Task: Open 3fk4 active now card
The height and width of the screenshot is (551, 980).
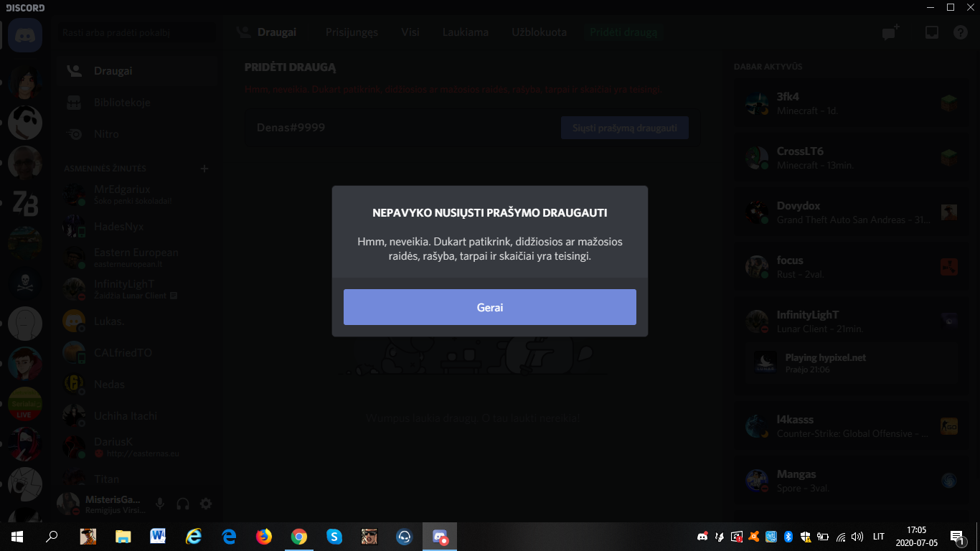Action: (x=851, y=104)
